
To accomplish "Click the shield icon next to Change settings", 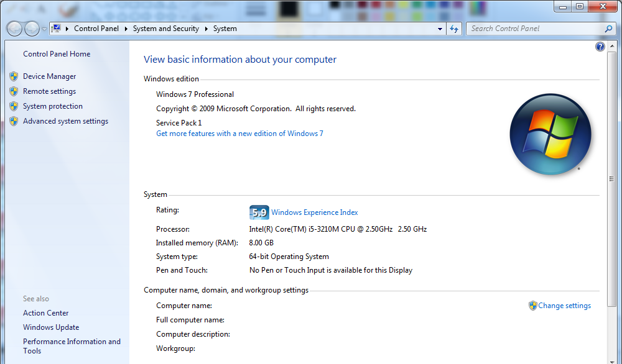I will pyautogui.click(x=532, y=306).
